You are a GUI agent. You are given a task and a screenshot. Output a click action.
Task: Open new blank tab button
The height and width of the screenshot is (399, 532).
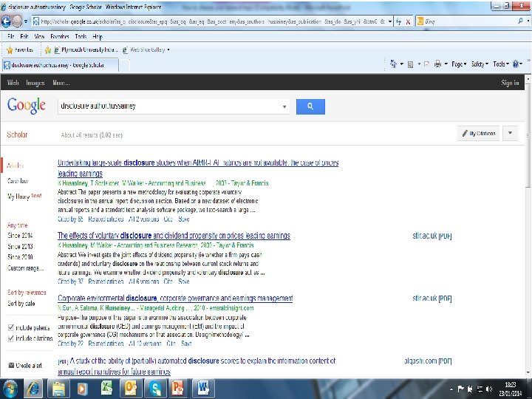point(125,65)
